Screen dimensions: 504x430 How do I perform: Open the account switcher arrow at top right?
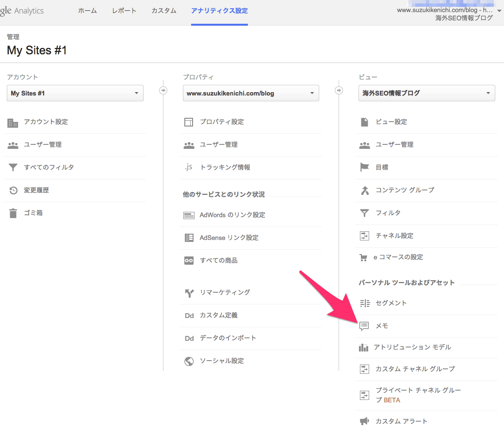pyautogui.click(x=499, y=10)
